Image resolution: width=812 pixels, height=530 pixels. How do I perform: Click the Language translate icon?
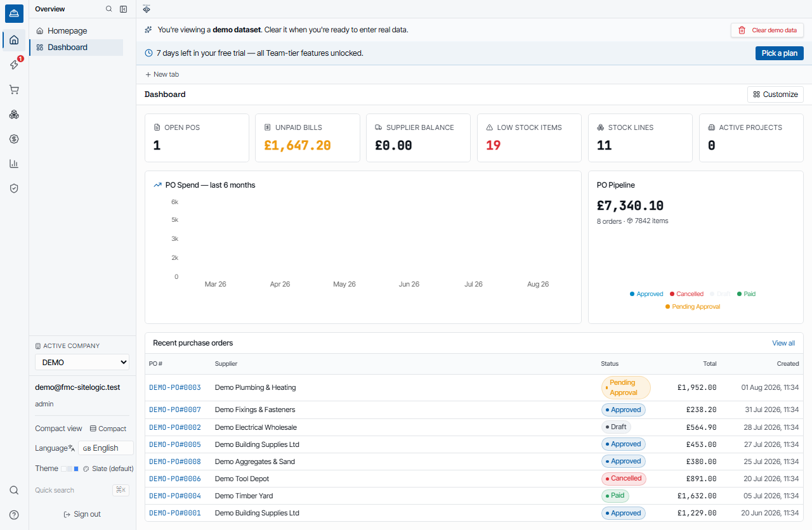71,448
